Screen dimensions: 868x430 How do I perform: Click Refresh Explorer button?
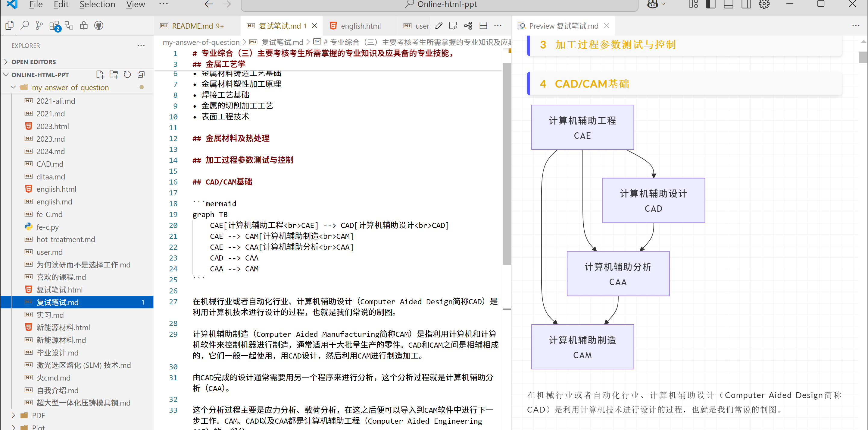(127, 74)
